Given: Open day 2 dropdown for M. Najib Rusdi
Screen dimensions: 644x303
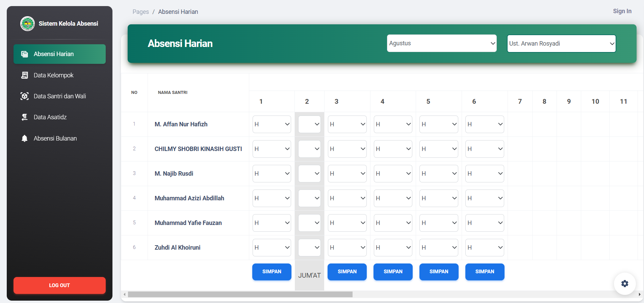Looking at the screenshot, I should pyautogui.click(x=309, y=174).
